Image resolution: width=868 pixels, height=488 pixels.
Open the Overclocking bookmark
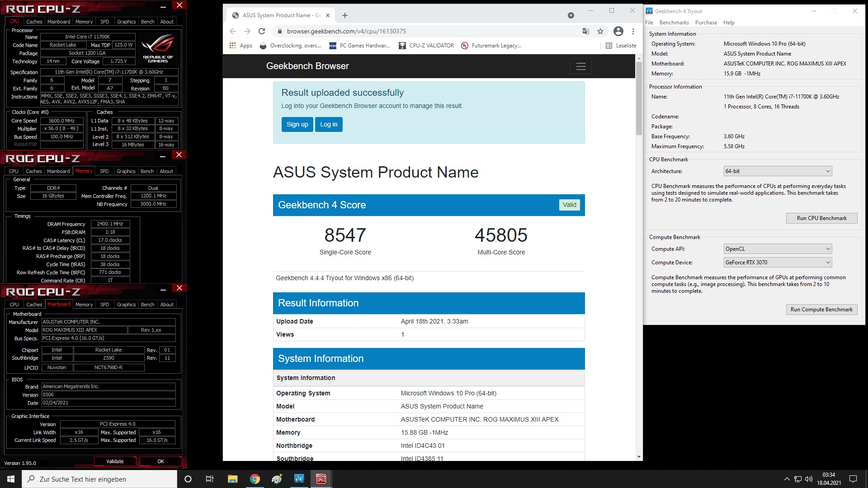point(290,46)
